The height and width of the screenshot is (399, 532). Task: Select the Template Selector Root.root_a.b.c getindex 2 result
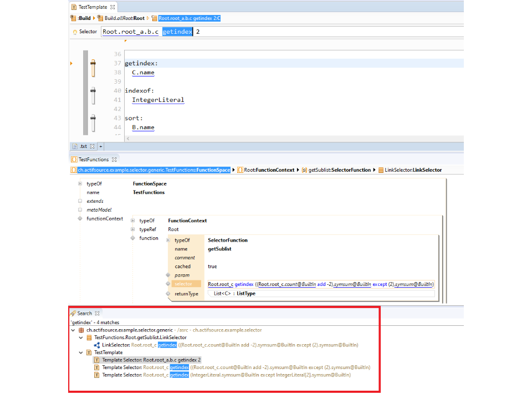(x=151, y=360)
